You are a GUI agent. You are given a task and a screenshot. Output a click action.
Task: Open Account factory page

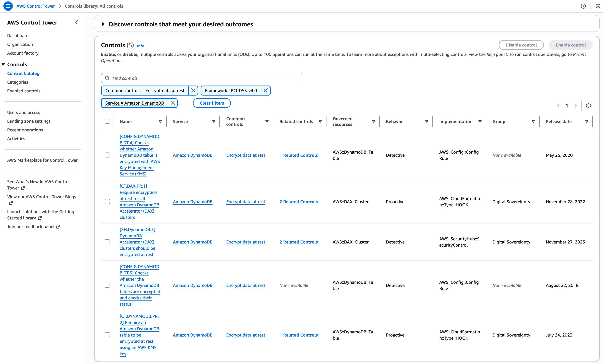coord(23,53)
